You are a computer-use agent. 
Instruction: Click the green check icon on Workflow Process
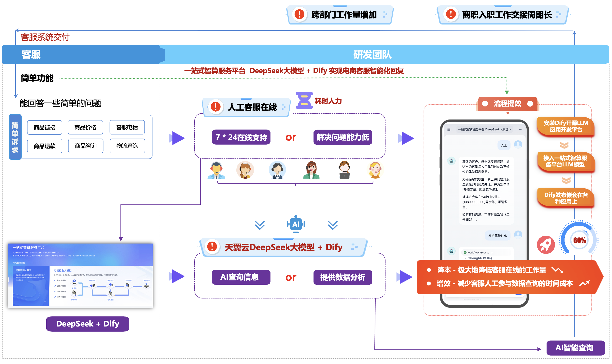(x=465, y=252)
